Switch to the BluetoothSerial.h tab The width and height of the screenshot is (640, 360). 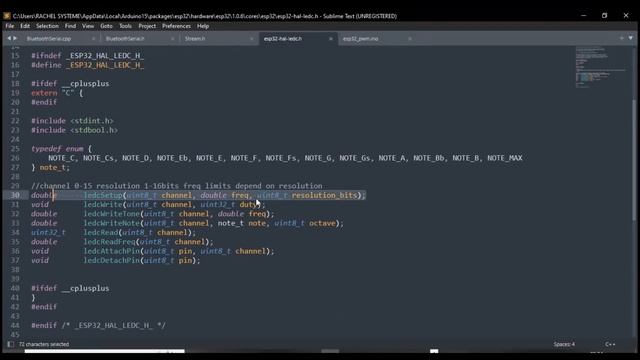click(125, 39)
